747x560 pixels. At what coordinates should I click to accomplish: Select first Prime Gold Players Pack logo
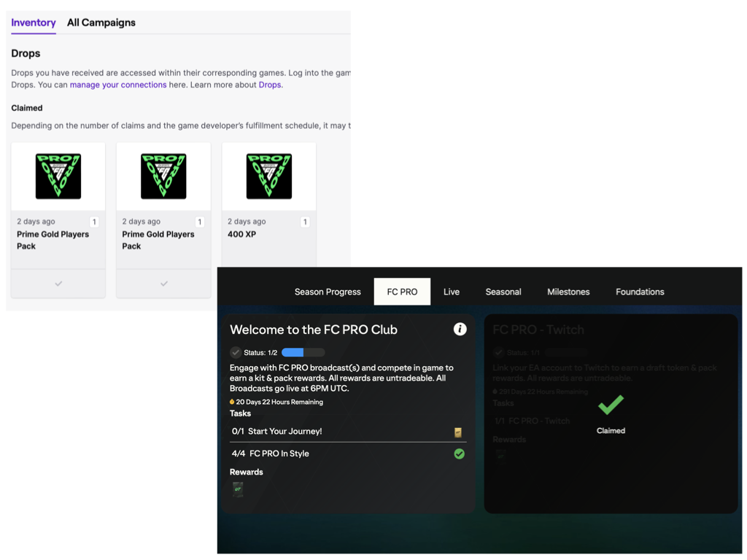click(x=58, y=176)
